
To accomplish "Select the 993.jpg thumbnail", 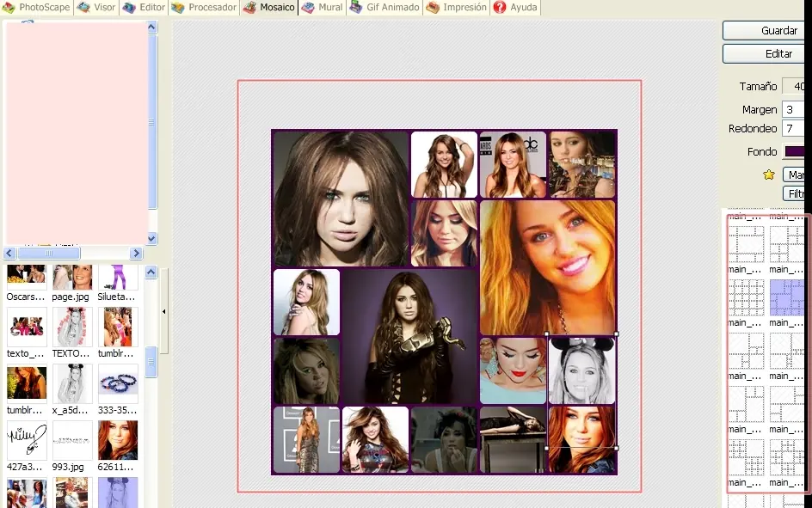I will [72, 440].
